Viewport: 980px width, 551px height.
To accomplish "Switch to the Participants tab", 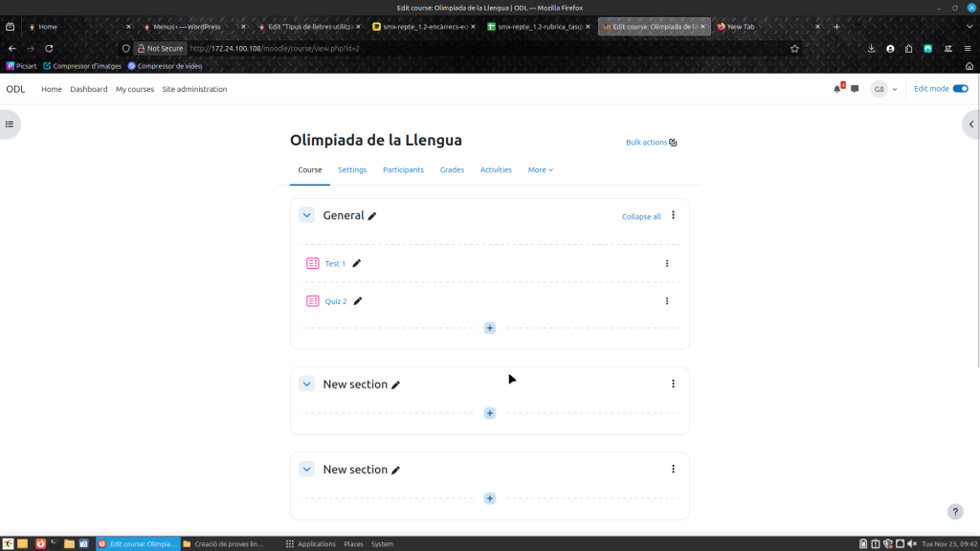I will tap(403, 170).
